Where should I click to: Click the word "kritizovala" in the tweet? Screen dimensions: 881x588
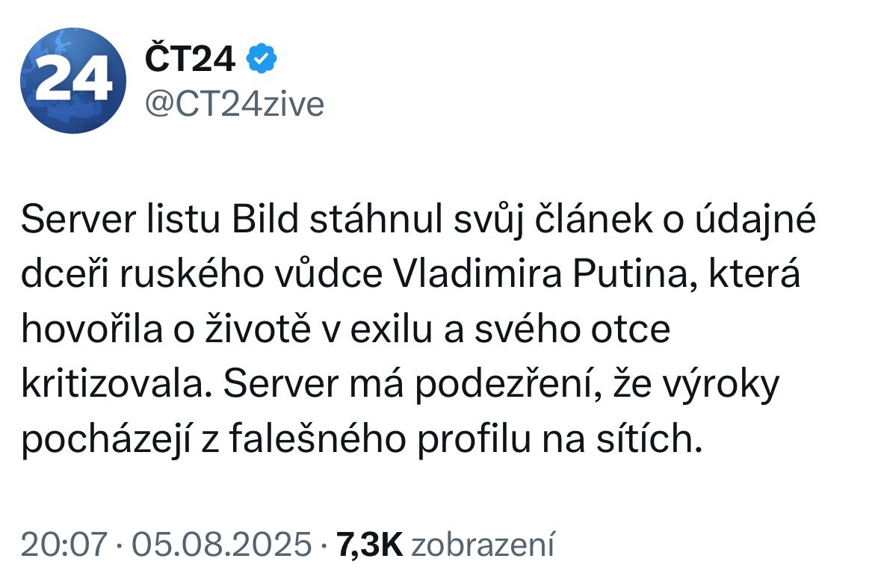point(109,386)
